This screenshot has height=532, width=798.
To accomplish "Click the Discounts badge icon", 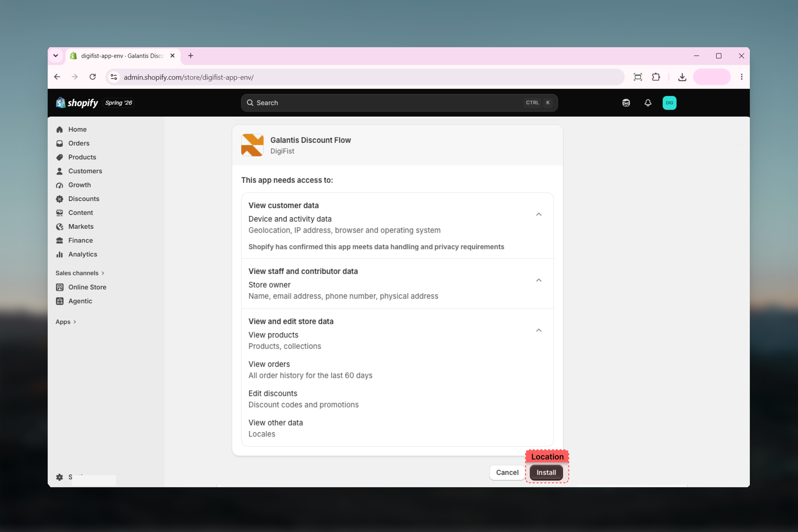I will point(60,199).
